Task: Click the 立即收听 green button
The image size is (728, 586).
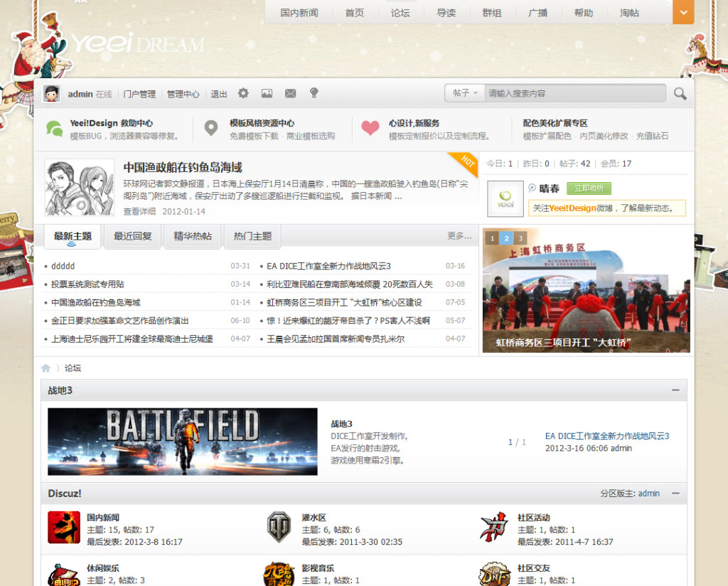Action: tap(589, 188)
